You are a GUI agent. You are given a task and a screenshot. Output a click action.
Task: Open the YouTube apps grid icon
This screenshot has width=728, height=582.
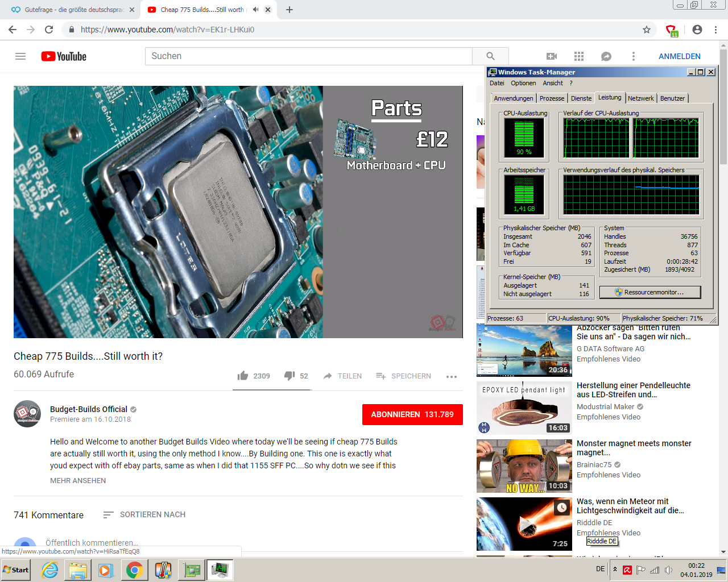578,56
